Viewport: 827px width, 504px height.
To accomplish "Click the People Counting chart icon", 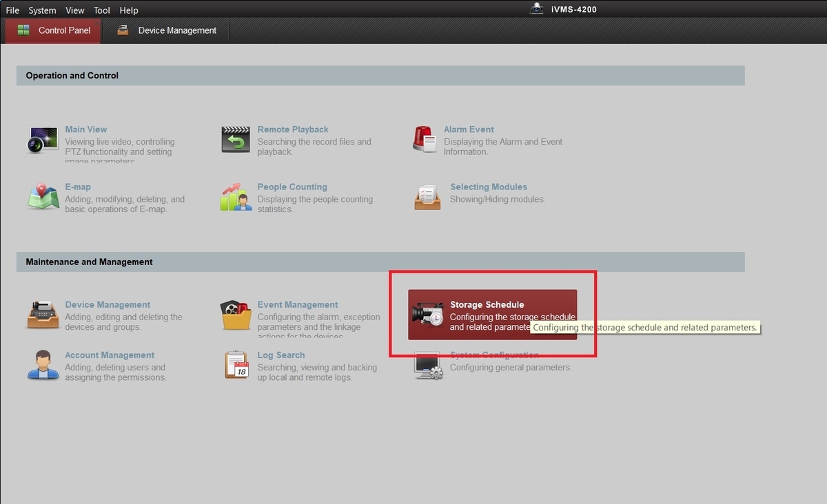I will pos(236,196).
